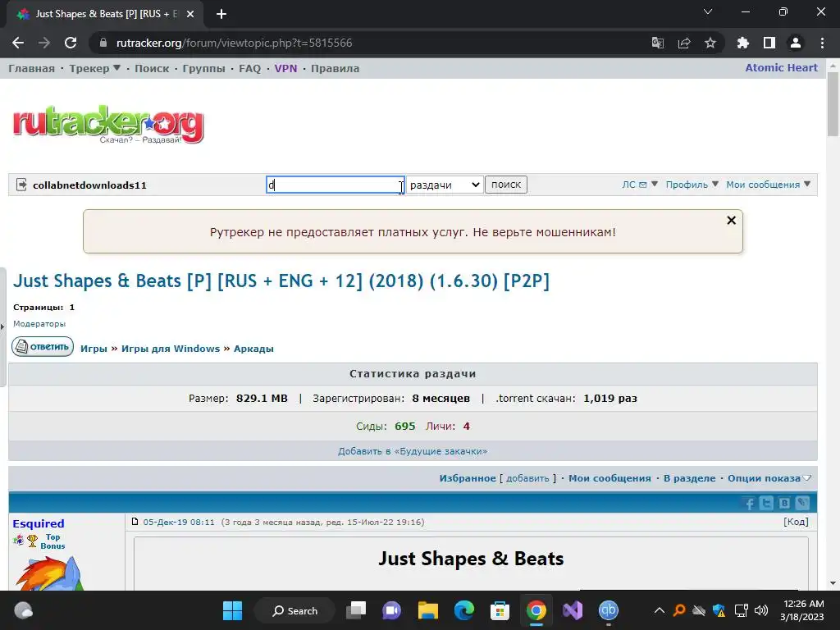Open the Аркады breadcrumb link
The width and height of the screenshot is (840, 630).
click(x=253, y=349)
